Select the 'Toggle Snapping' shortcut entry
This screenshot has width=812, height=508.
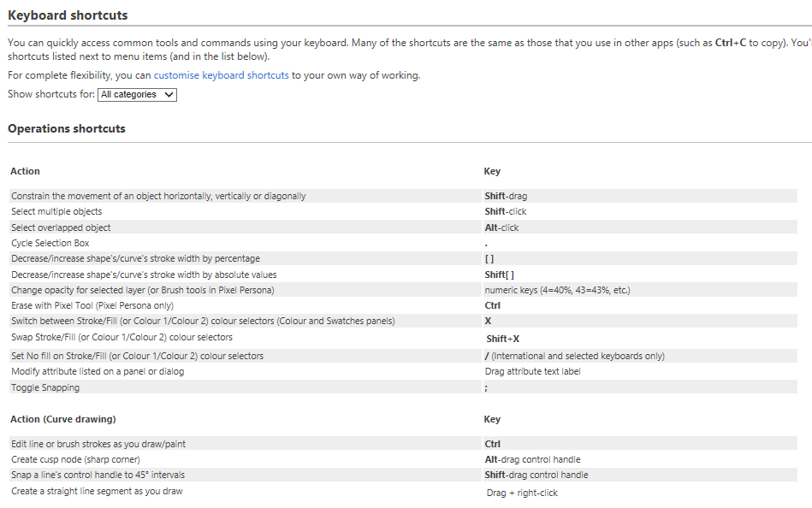click(45, 387)
